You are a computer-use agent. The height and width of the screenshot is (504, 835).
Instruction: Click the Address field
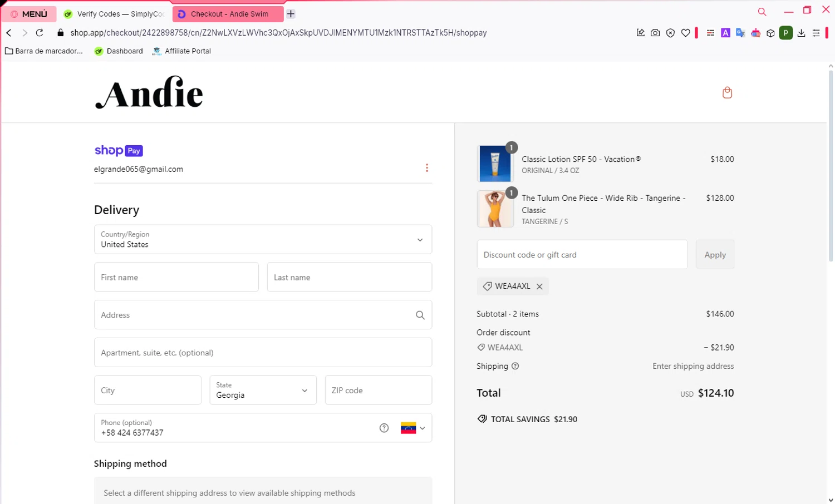pos(263,315)
